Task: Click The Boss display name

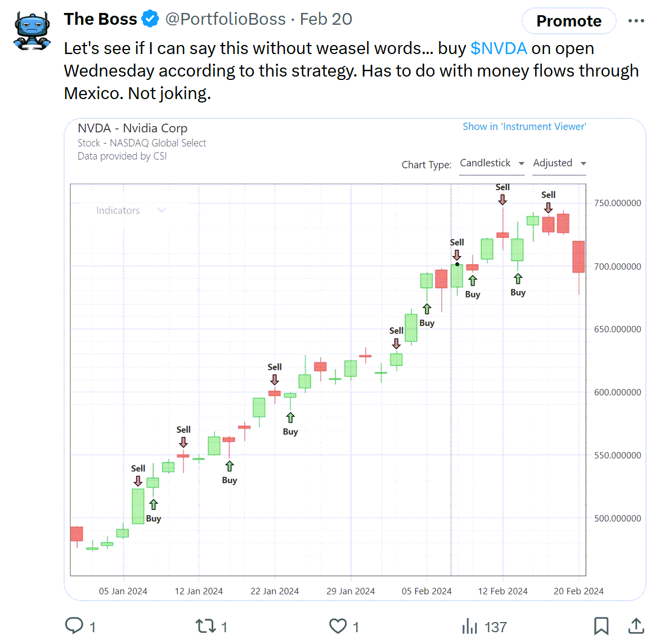Action: (x=100, y=19)
